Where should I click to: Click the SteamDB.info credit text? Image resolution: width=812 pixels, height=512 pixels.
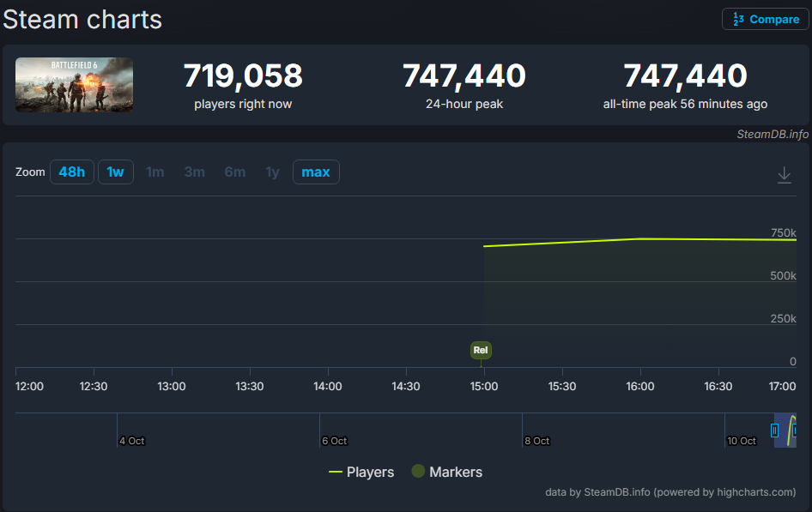(773, 135)
